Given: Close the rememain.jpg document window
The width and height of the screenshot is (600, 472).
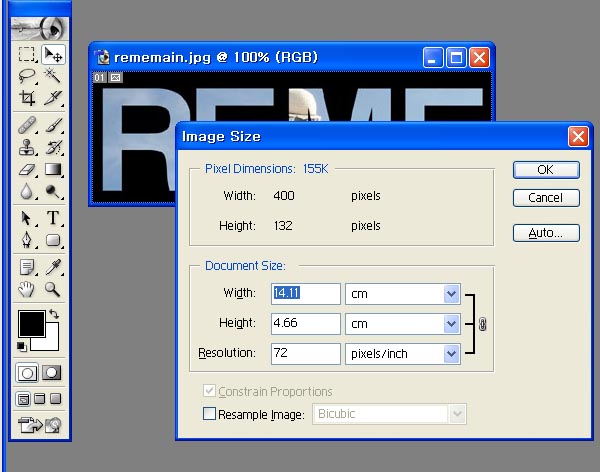Looking at the screenshot, I should pos(479,58).
